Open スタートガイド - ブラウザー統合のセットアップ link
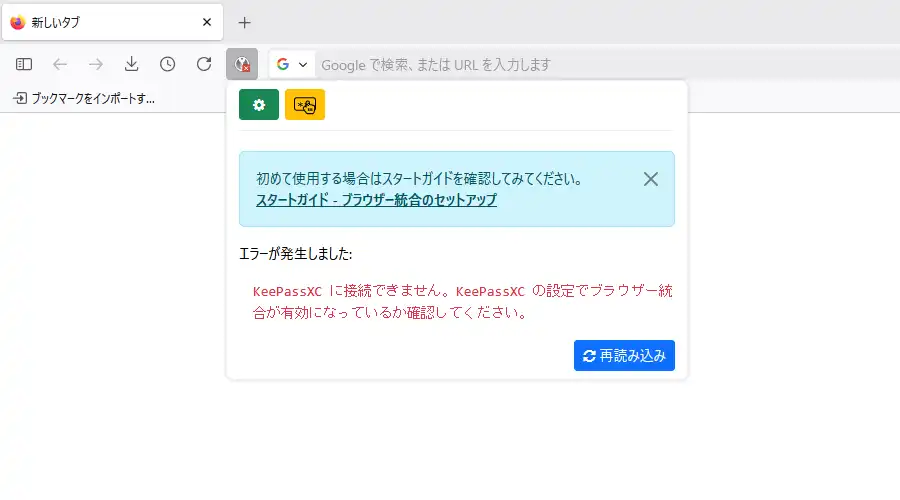This screenshot has height=500, width=900. coord(377,200)
